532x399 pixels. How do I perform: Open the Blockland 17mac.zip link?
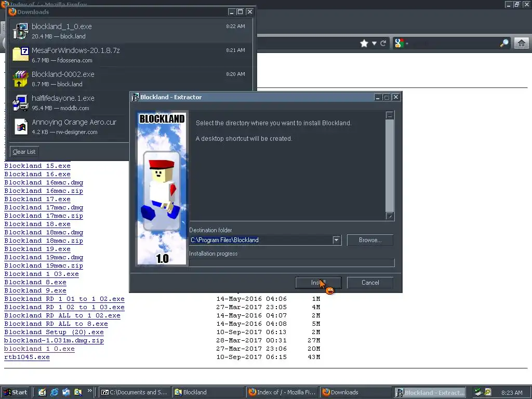pos(44,216)
